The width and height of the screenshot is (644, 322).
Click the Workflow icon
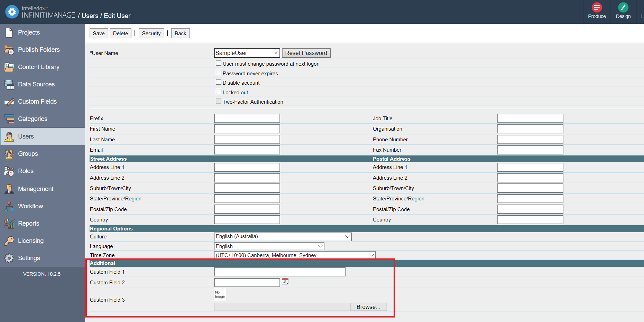click(x=9, y=206)
